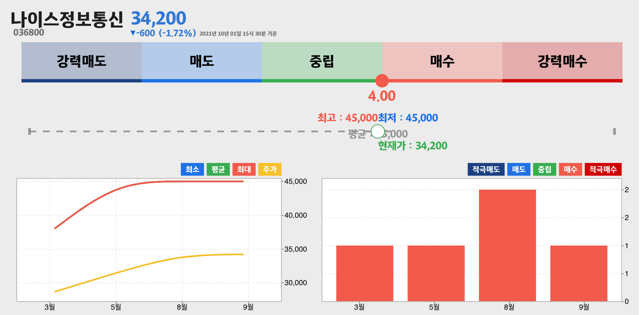Click the consensus score 4.00
This screenshot has height=315, width=644.
pos(382,96)
